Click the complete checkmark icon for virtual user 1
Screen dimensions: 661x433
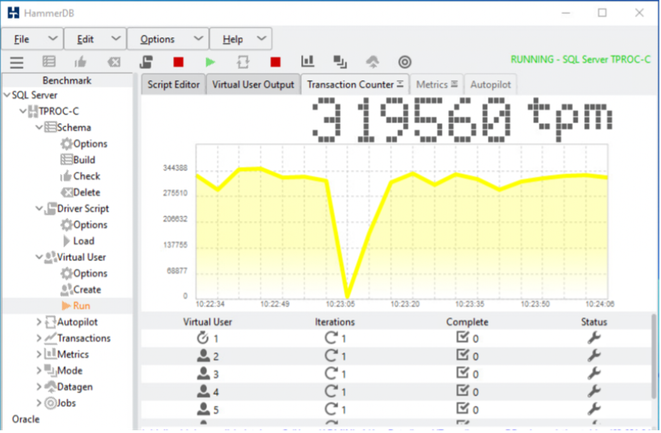click(x=462, y=337)
